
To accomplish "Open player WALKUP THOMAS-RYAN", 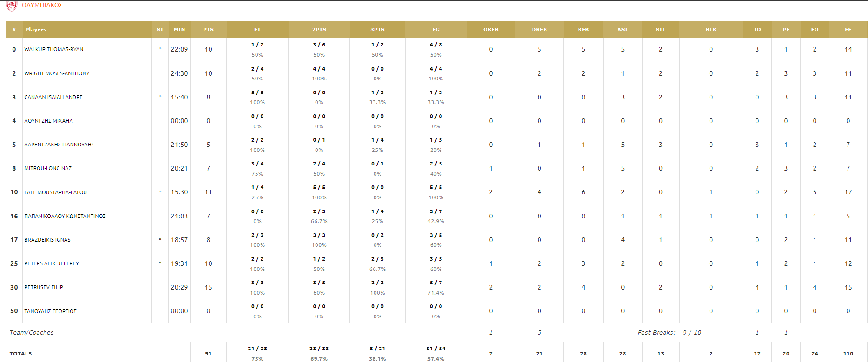I will click(54, 49).
